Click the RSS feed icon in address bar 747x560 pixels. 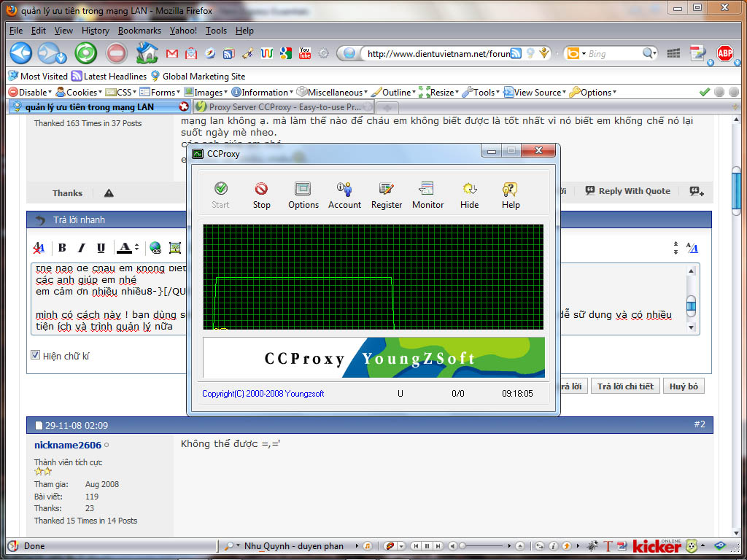pos(516,53)
